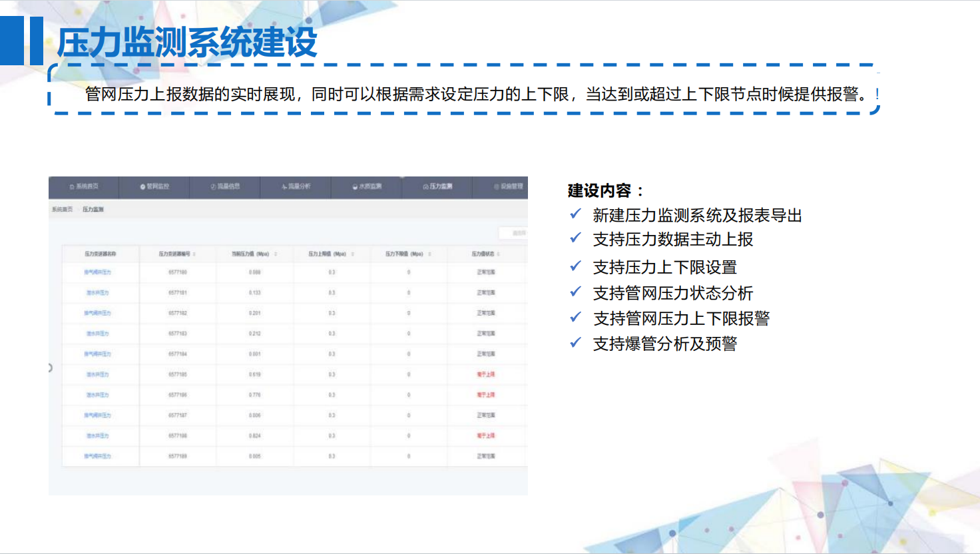Click the name link for transmitter 6577189
Screen dimensions: 980x554
(97, 457)
